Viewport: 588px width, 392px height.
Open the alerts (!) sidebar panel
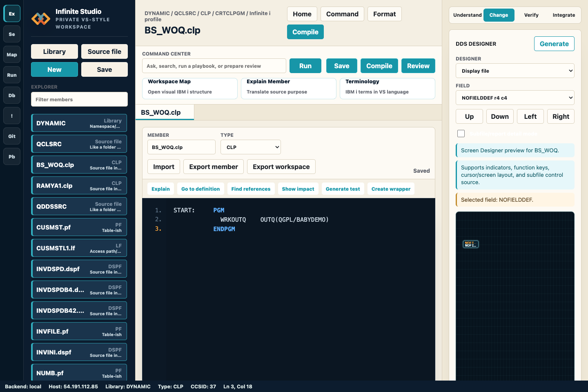[12, 116]
